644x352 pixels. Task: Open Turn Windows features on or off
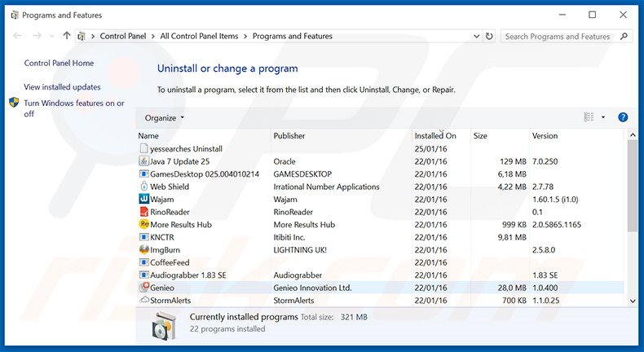pos(74,108)
